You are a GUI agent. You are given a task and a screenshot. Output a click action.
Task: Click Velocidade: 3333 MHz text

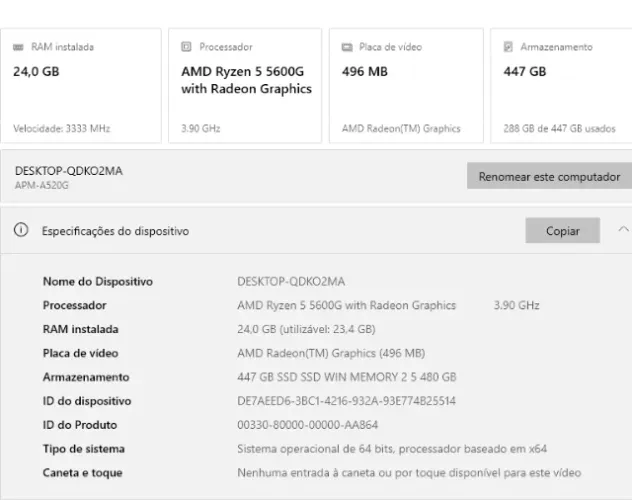(62, 129)
